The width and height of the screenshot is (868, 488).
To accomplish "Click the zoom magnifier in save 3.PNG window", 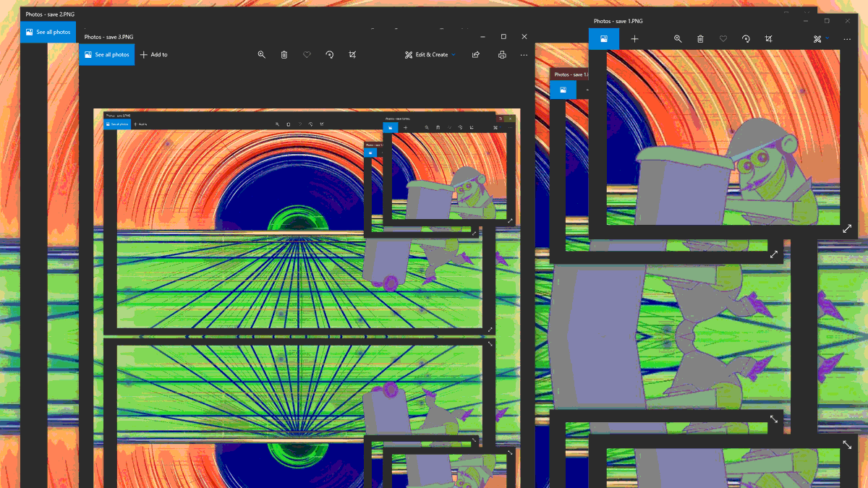I will coord(262,54).
